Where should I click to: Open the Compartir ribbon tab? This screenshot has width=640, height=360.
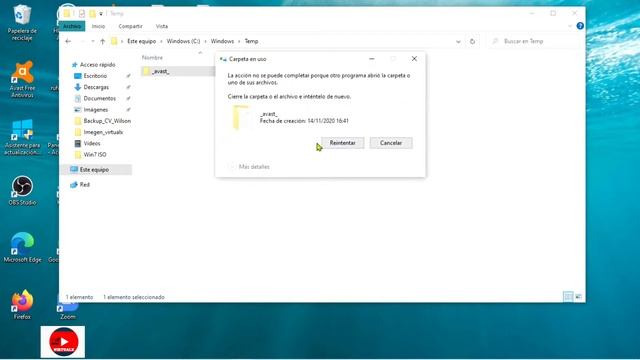coord(130,26)
